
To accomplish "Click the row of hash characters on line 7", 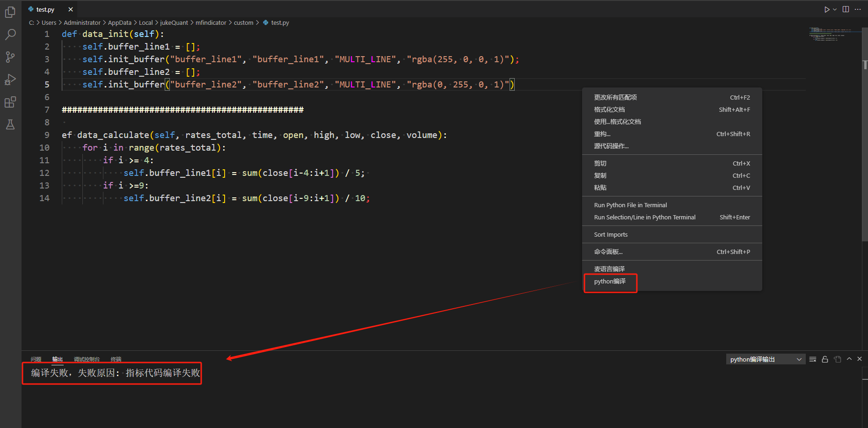I will pyautogui.click(x=182, y=110).
